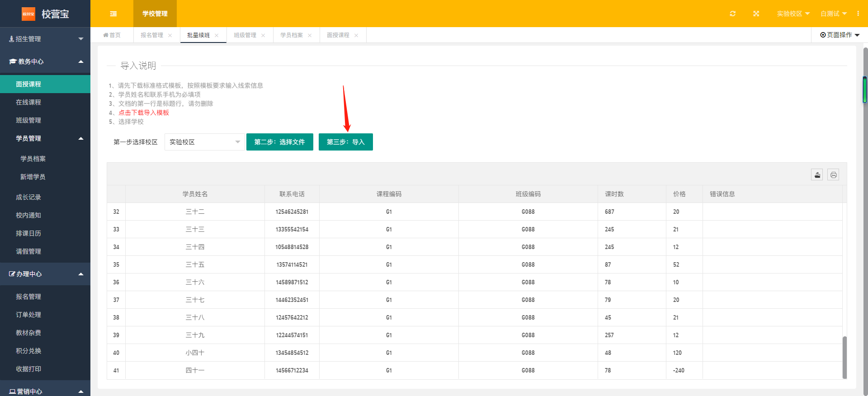Click 课程编码 column header
The height and width of the screenshot is (396, 868).
tap(389, 194)
